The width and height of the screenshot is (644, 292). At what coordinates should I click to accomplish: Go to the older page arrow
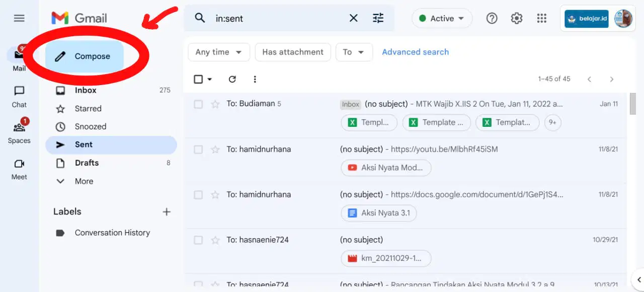(x=612, y=79)
